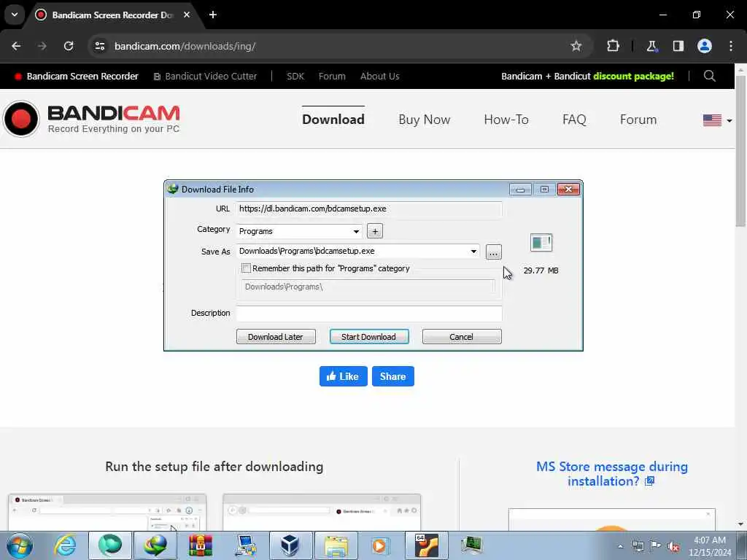Open About Us in top bar
747x560 pixels.
(x=379, y=76)
